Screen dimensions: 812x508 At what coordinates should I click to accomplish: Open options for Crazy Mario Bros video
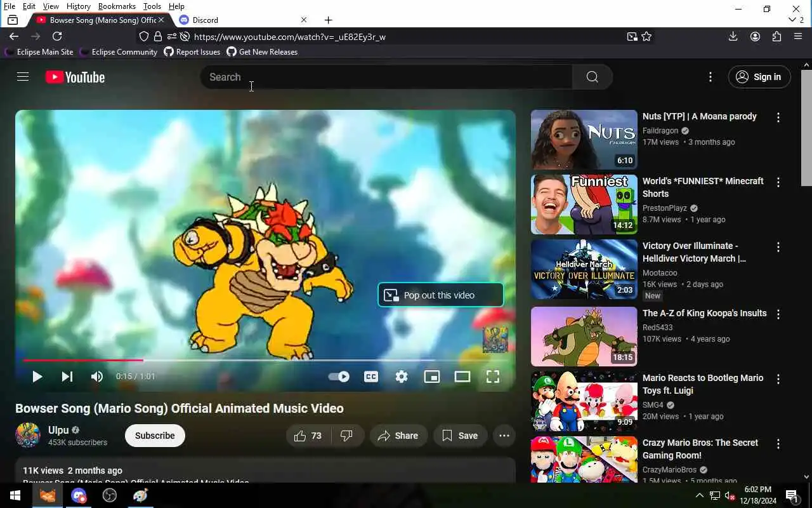(778, 444)
